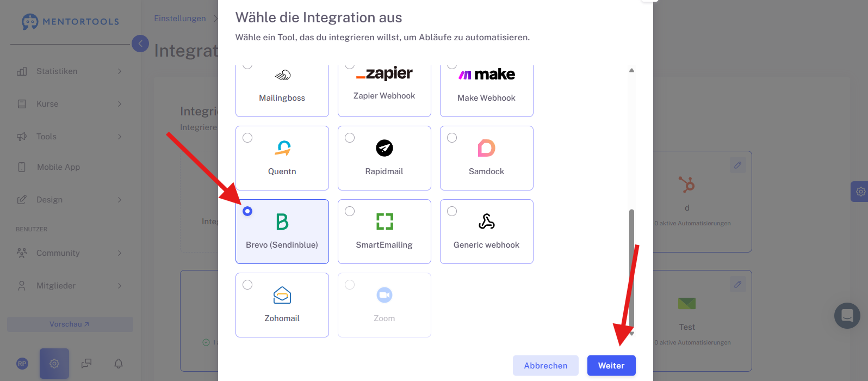Click the Mobile App phone icon
The image size is (868, 381).
(22, 167)
